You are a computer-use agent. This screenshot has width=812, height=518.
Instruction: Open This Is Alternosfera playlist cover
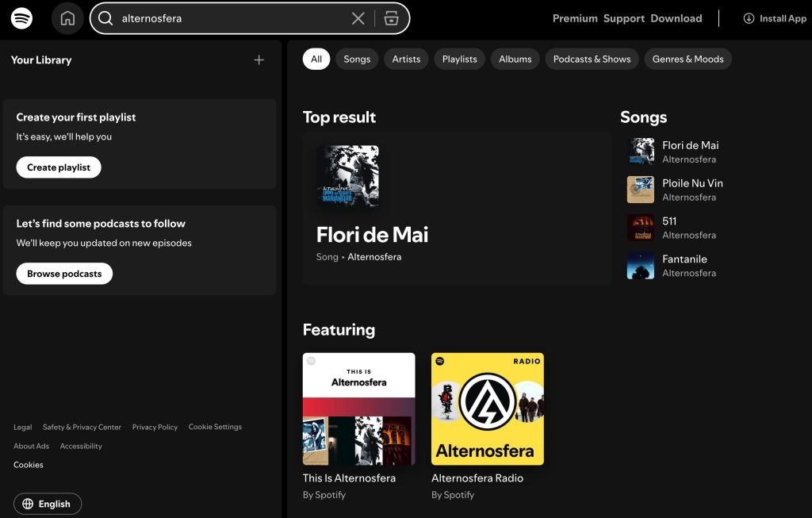pos(359,409)
